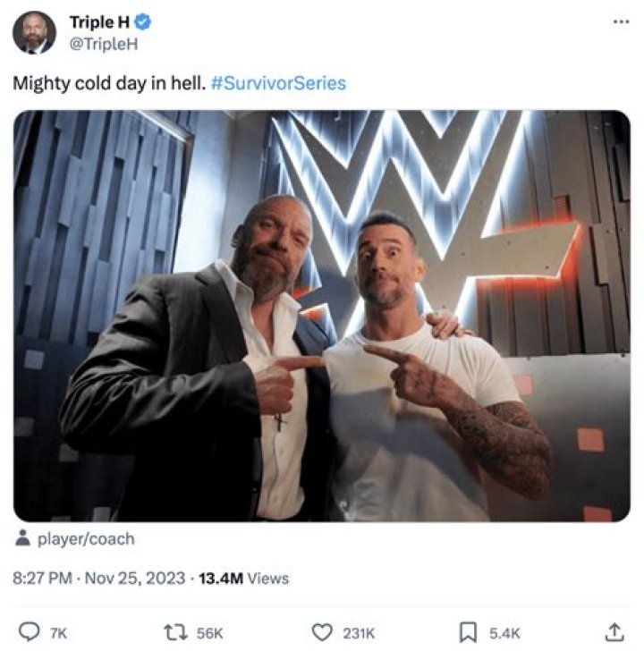Viewport: 644px width, 651px height.
Task: Click the player/coach tagged label
Action: pos(86,539)
